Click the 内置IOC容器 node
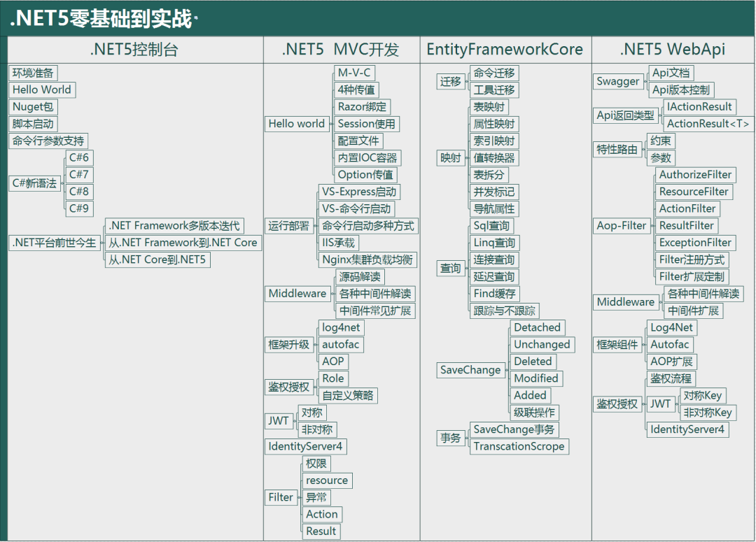Image resolution: width=756 pixels, height=542 pixels. pos(367,158)
